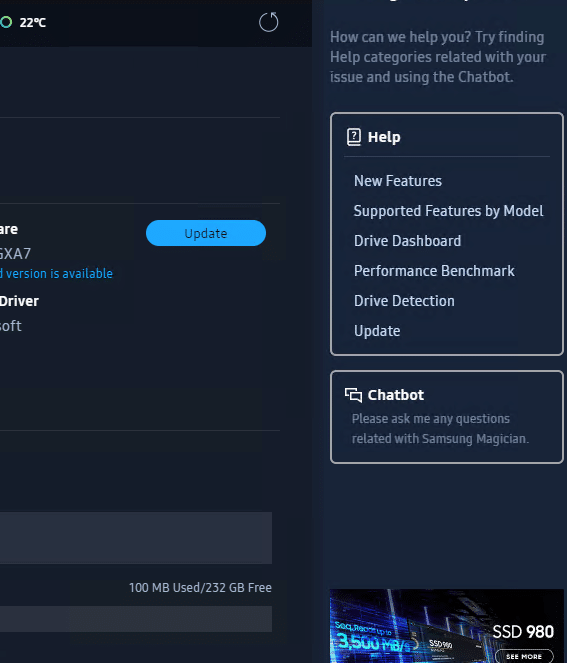Open the Chatbot panel card
This screenshot has width=567, height=663.
[447, 417]
